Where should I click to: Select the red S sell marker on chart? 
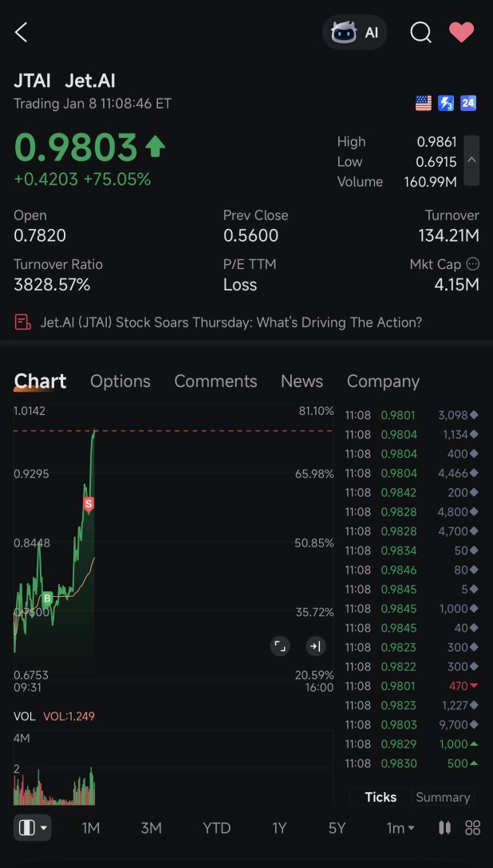point(89,504)
